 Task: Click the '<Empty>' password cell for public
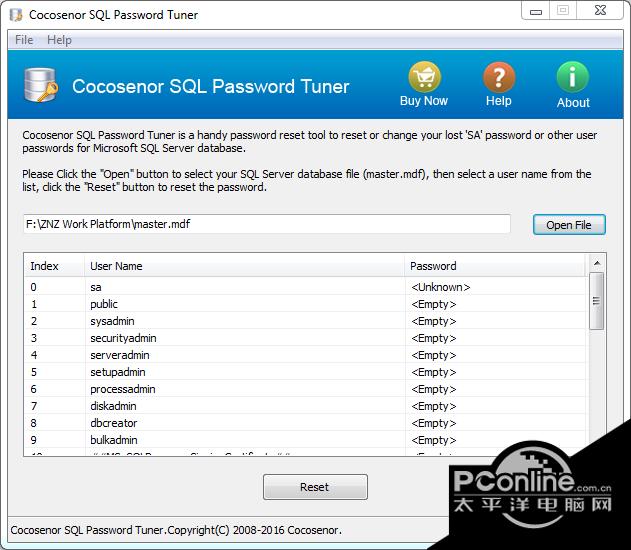click(434, 304)
